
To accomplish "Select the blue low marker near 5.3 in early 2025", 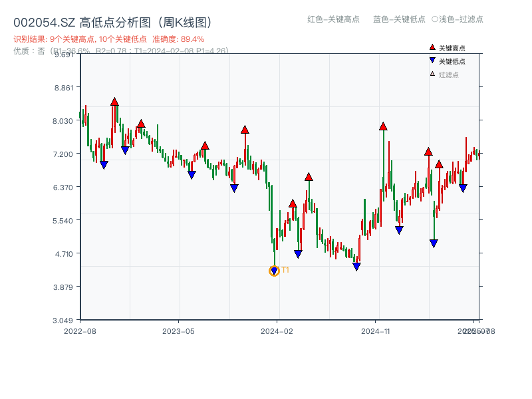I will pyautogui.click(x=399, y=230).
